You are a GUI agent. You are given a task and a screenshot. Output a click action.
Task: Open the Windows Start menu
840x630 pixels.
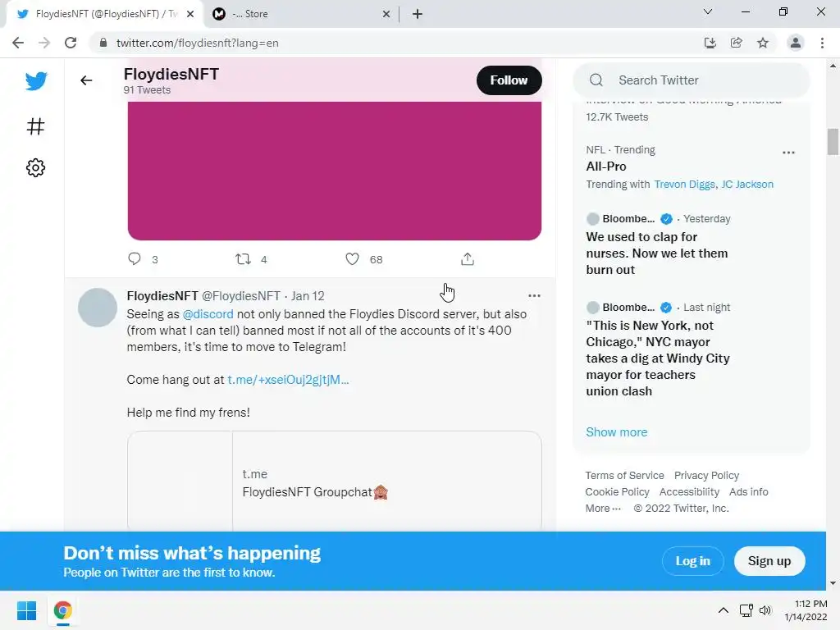(27, 610)
